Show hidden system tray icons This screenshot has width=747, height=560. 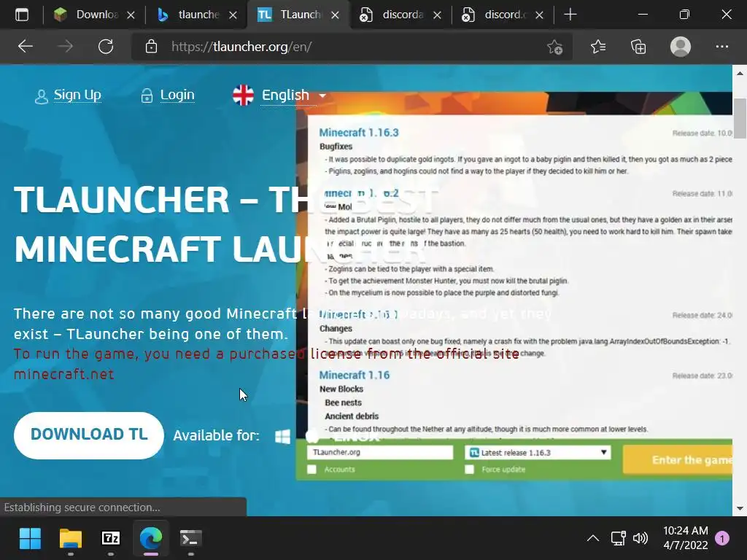point(592,539)
